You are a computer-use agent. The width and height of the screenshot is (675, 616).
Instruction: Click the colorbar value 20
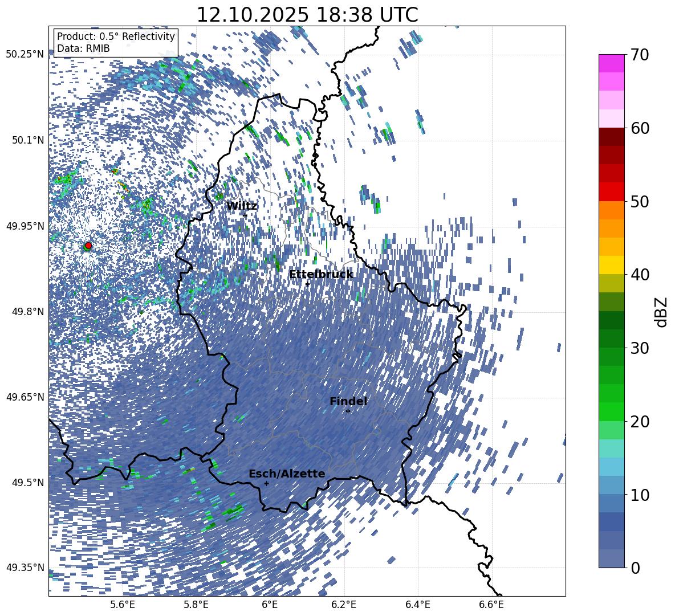tap(640, 422)
